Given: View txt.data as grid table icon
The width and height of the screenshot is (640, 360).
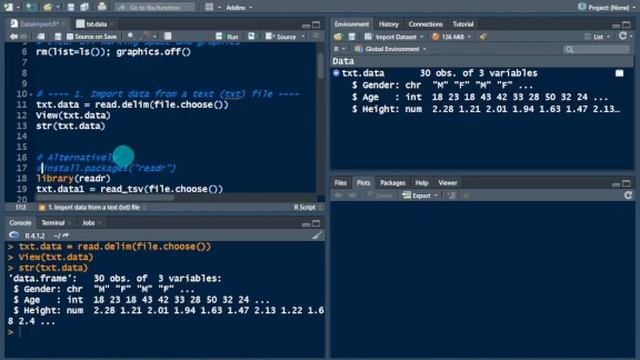Looking at the screenshot, I should click(620, 73).
